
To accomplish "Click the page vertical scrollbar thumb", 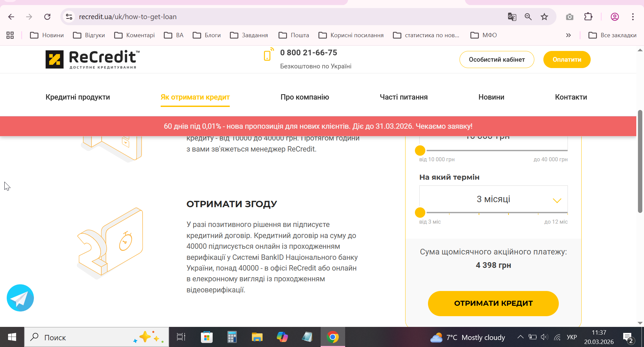I will click(640, 161).
